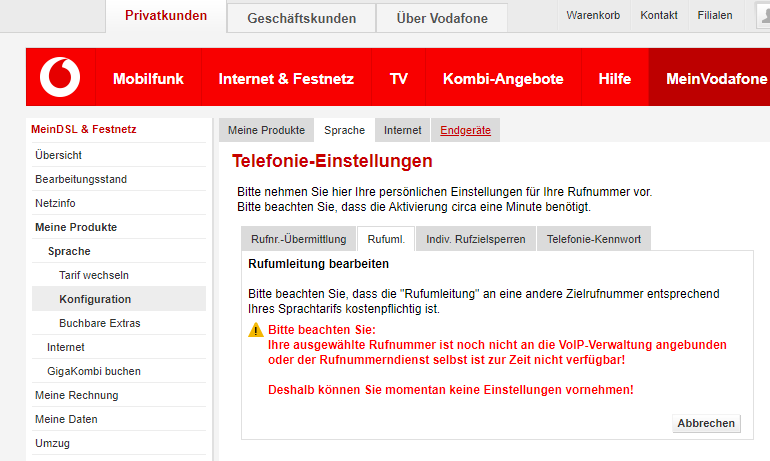770x461 pixels.
Task: Open the Filialen link
Action: tap(715, 15)
